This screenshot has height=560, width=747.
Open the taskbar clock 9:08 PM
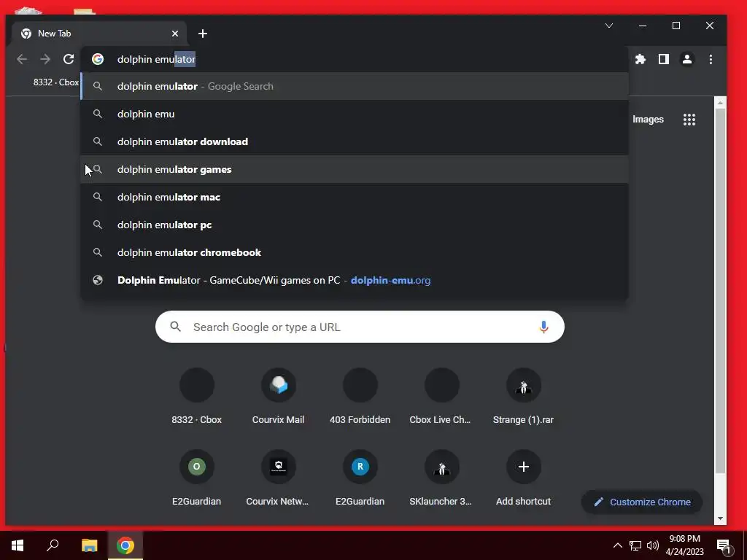[684, 545]
